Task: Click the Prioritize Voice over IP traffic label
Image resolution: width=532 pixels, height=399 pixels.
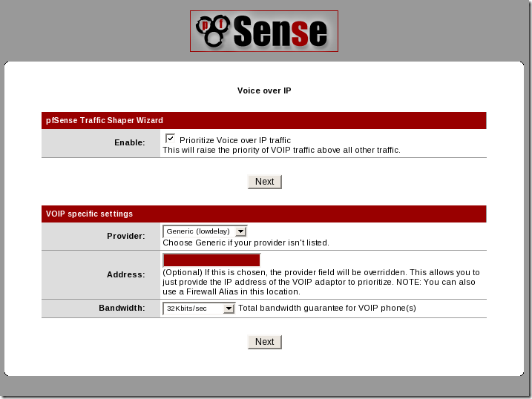Action: coord(235,140)
